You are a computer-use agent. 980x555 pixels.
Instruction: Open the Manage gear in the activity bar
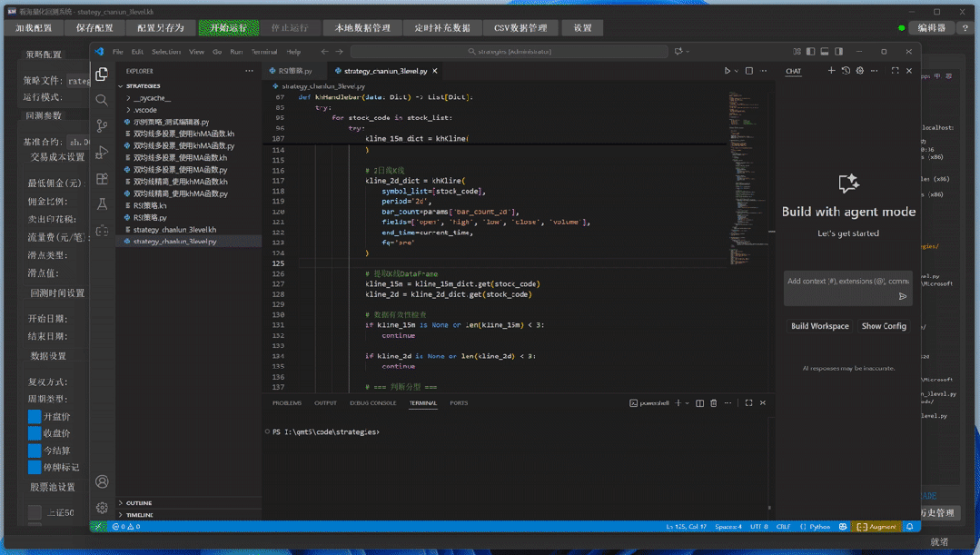point(102,508)
